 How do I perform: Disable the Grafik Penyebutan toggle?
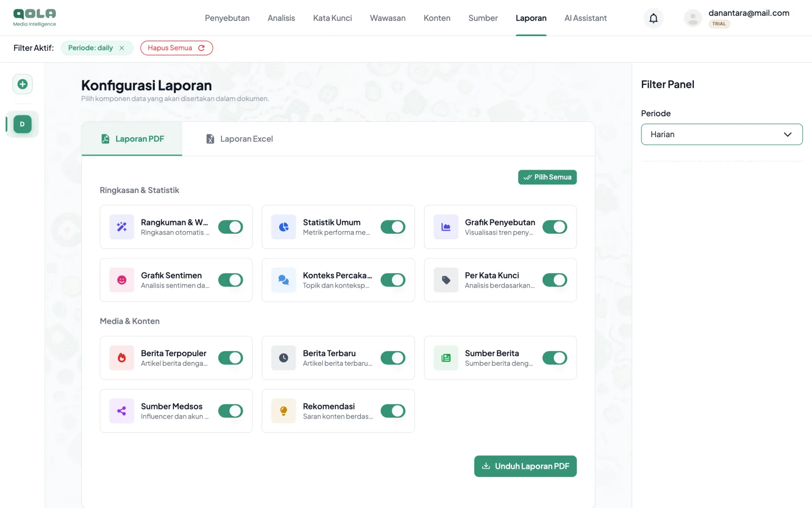tap(555, 227)
